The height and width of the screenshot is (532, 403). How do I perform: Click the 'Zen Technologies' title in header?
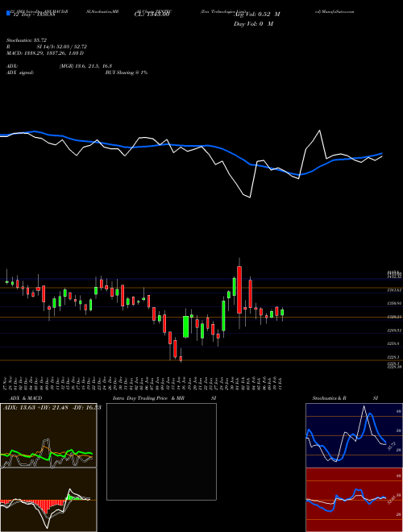pos(223,11)
